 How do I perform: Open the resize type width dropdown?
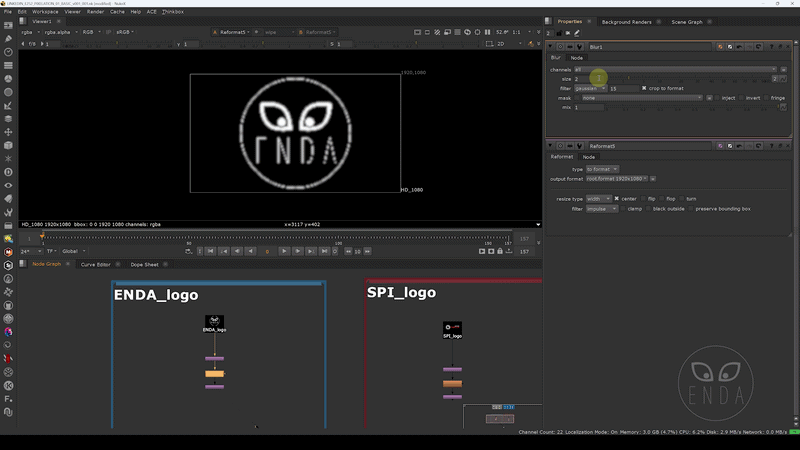click(598, 198)
